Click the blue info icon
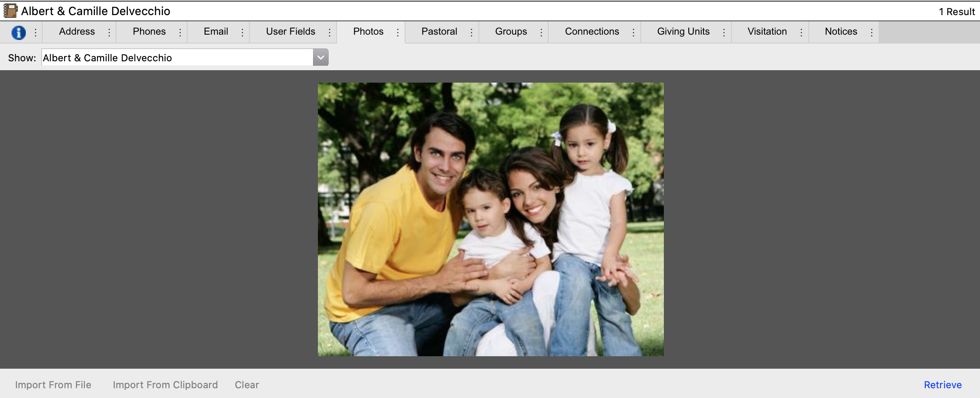The height and width of the screenshot is (398, 980). point(18,32)
